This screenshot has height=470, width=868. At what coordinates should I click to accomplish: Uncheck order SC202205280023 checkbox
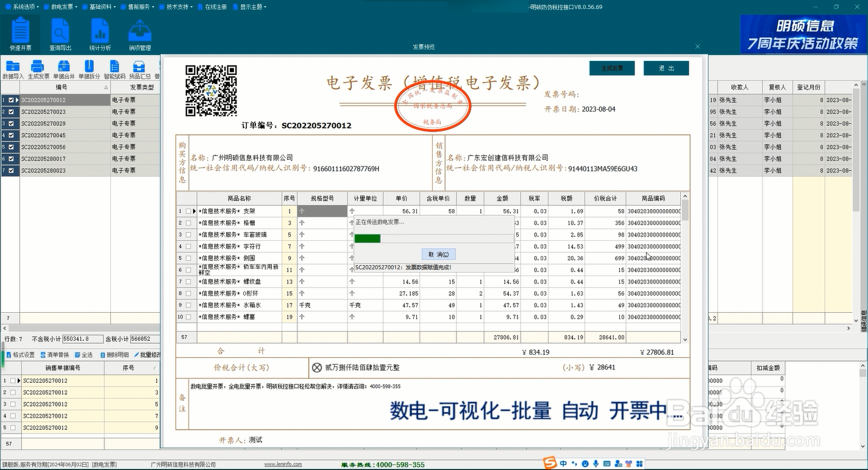[x=12, y=171]
